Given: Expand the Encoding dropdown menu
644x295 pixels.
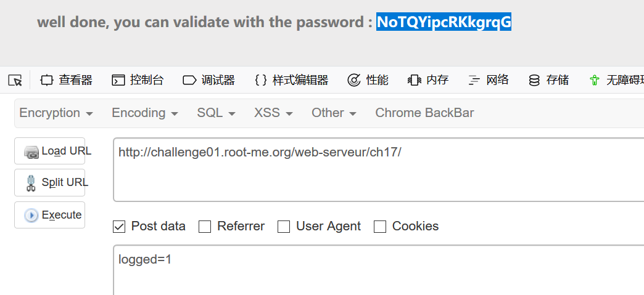Looking at the screenshot, I should pos(145,113).
